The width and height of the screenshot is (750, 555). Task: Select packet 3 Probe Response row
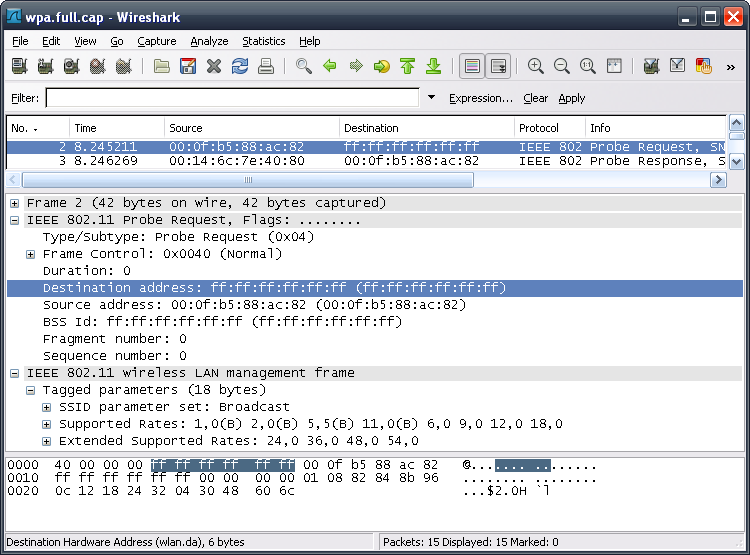[x=366, y=161]
